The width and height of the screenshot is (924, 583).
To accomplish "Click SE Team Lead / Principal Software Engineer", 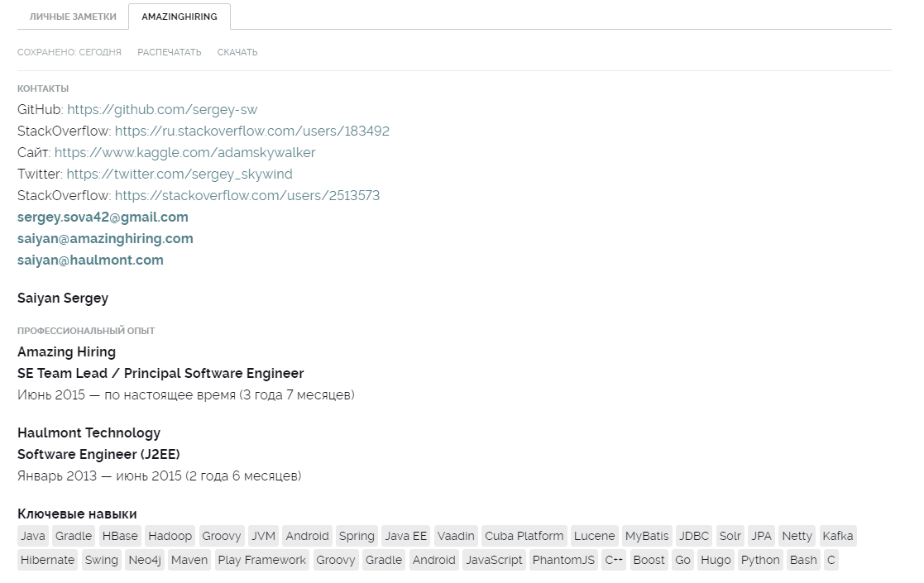I will 160,373.
